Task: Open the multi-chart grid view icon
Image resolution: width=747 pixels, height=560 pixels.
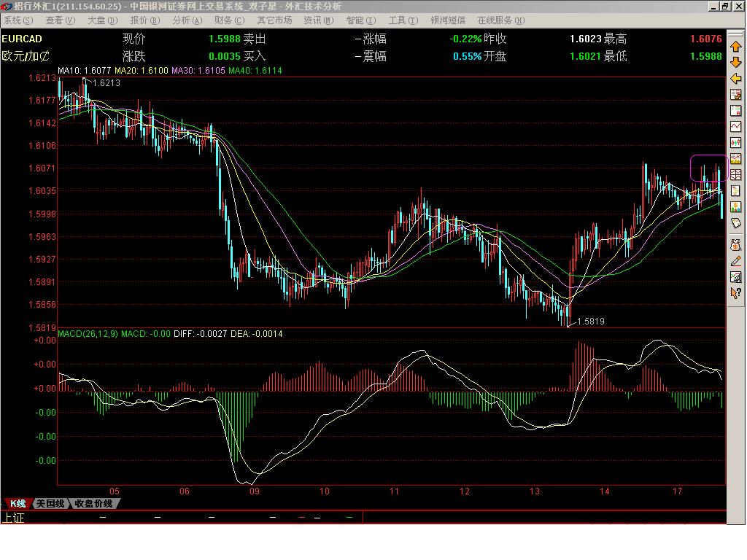Action: coord(736,175)
